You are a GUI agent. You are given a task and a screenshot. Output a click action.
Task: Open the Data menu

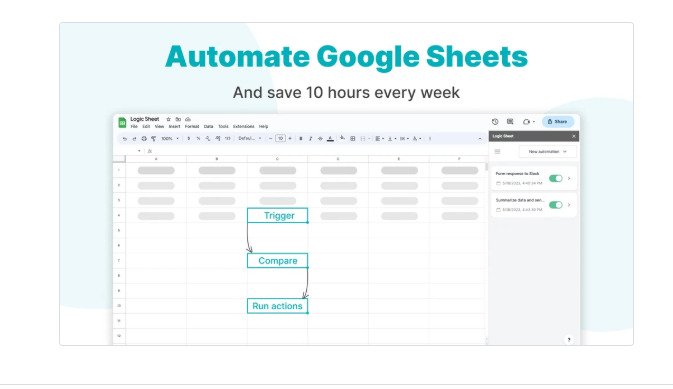(209, 127)
